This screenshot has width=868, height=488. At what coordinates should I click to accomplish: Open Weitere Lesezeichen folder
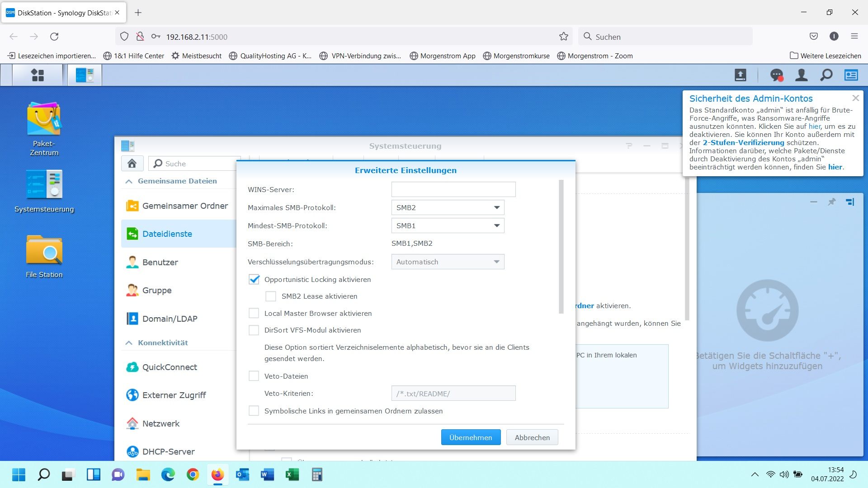point(826,56)
